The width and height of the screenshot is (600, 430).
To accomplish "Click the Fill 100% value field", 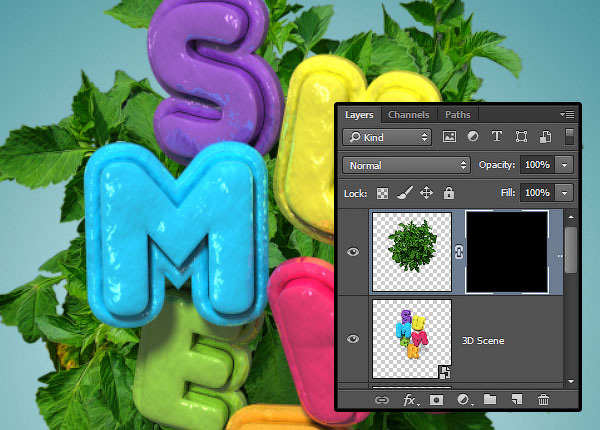I will 537,193.
